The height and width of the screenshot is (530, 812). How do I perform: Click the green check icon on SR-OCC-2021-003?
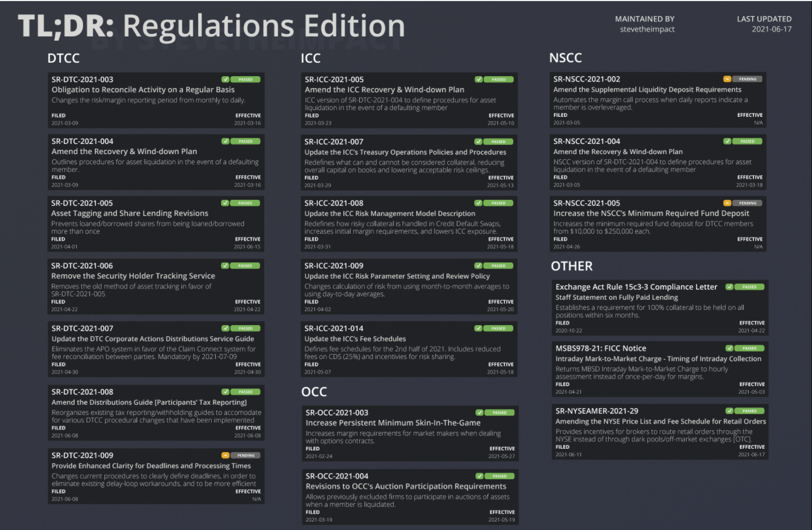pyautogui.click(x=479, y=413)
